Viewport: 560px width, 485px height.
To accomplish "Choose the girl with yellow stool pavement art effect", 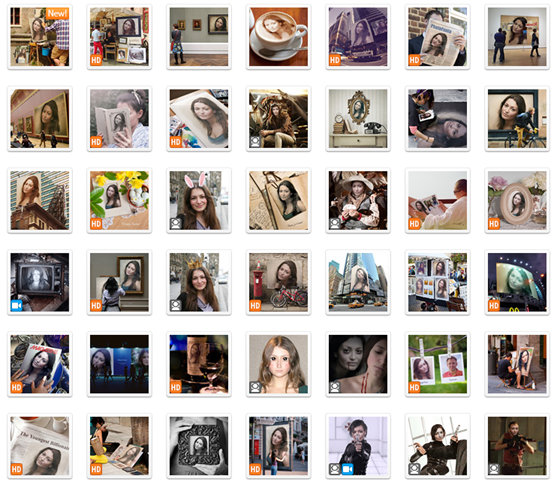I will pyautogui.click(x=119, y=446).
